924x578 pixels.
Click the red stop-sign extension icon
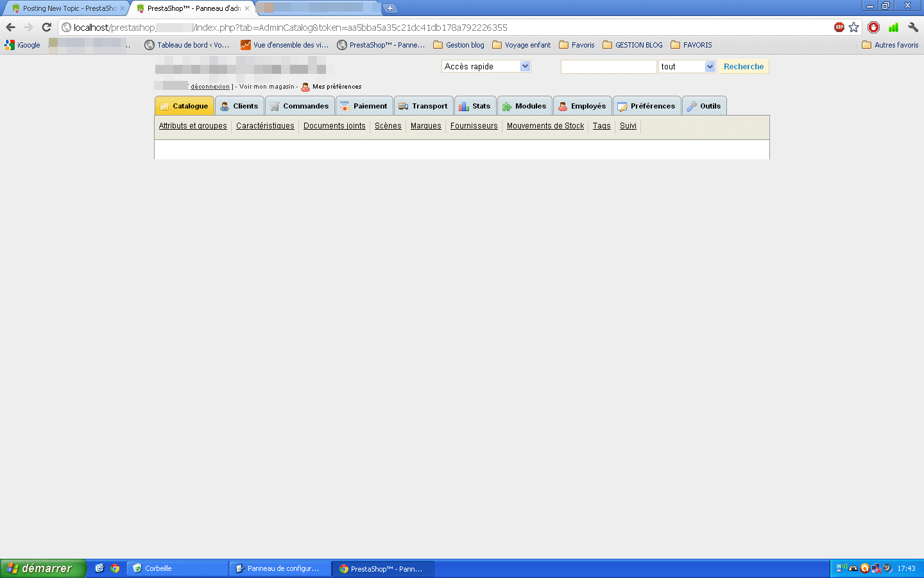pyautogui.click(x=873, y=27)
